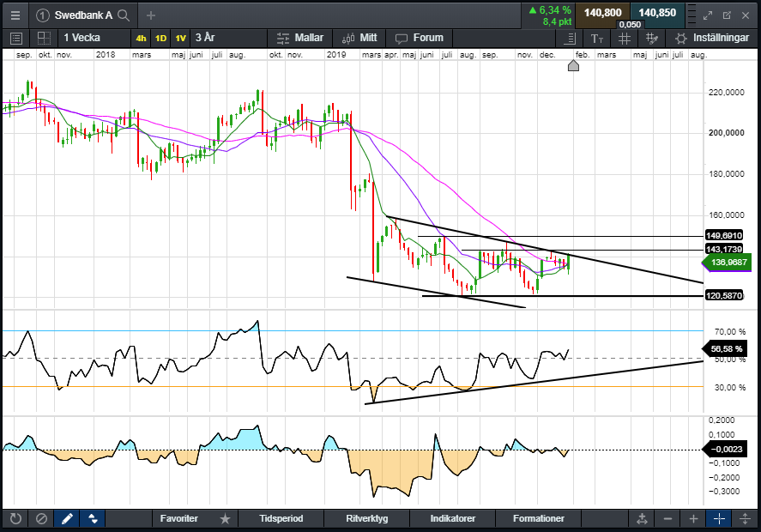Screen dimensions: 761x532
Task: Select the 4h interval shortcut
Action: click(x=141, y=39)
